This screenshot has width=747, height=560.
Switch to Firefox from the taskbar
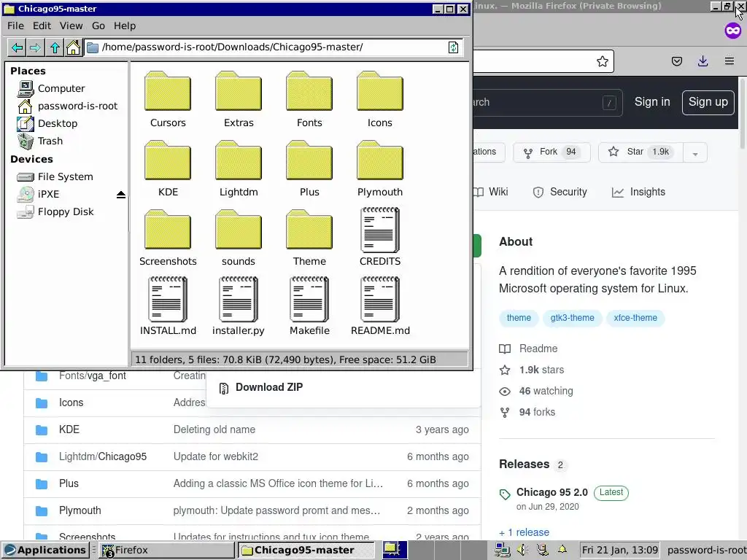tap(167, 551)
